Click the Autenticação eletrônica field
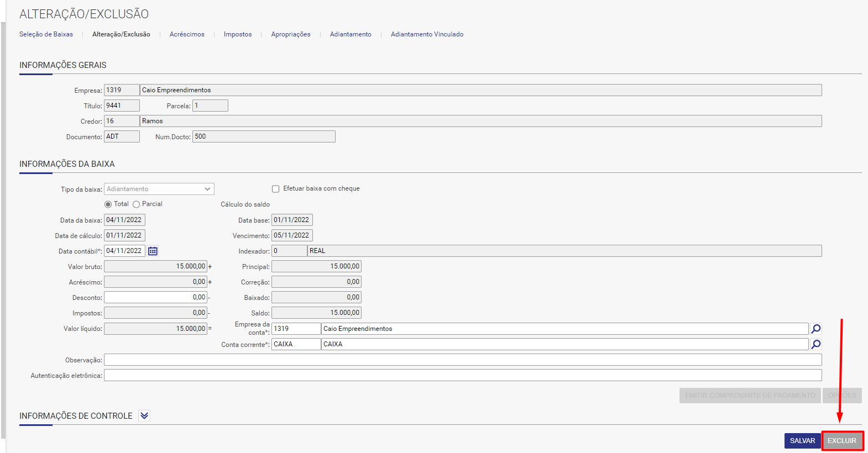868x453 pixels. pyautogui.click(x=463, y=375)
